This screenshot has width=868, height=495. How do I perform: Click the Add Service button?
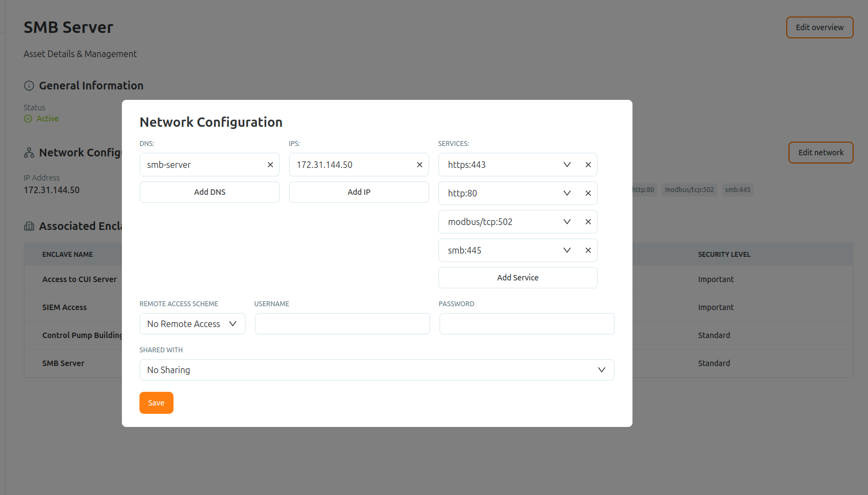tap(518, 278)
